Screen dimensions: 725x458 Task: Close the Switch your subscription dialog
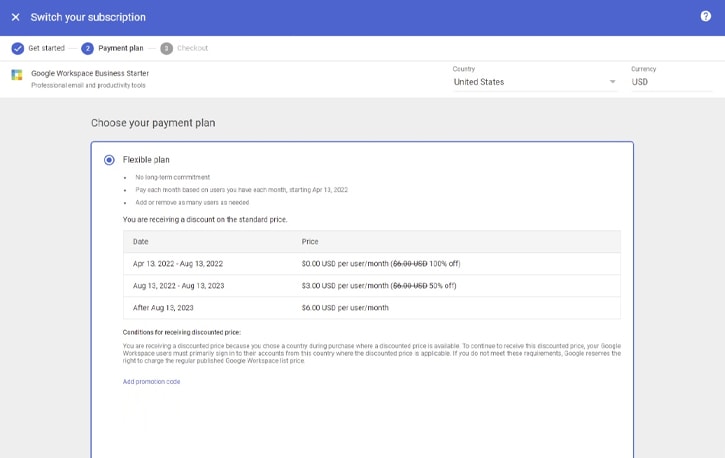pos(15,17)
